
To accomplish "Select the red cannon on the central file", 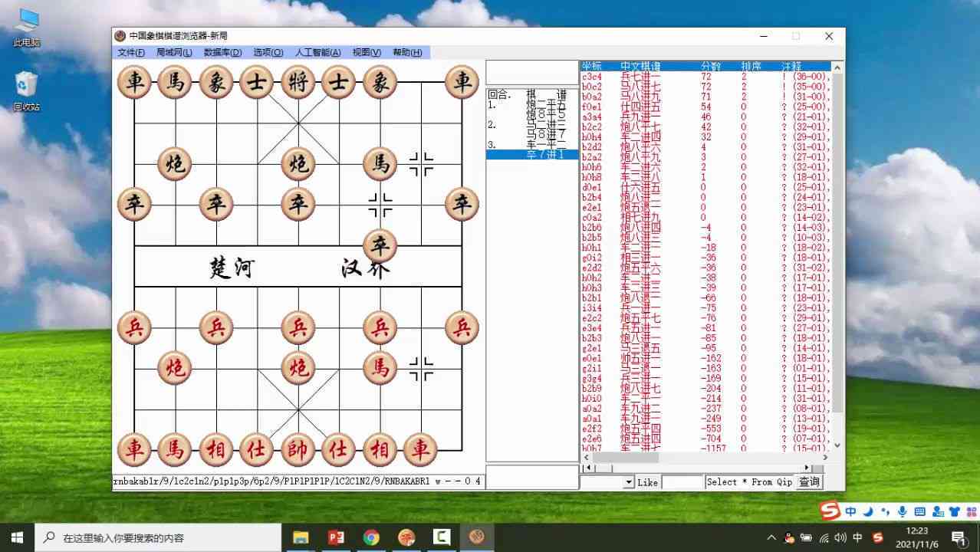I will pos(298,368).
